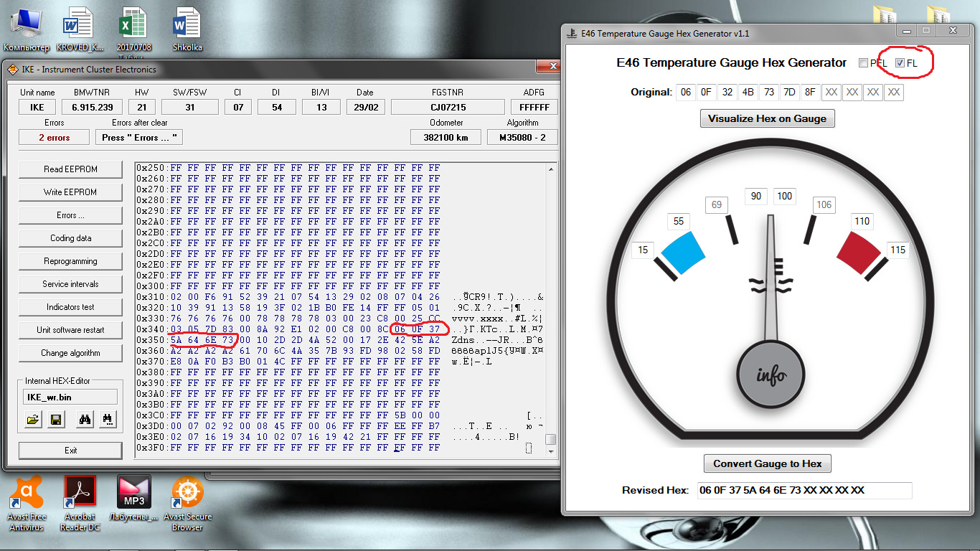Click the blue cold zone on gauge
This screenshot has width=980, height=551.
[x=682, y=253]
